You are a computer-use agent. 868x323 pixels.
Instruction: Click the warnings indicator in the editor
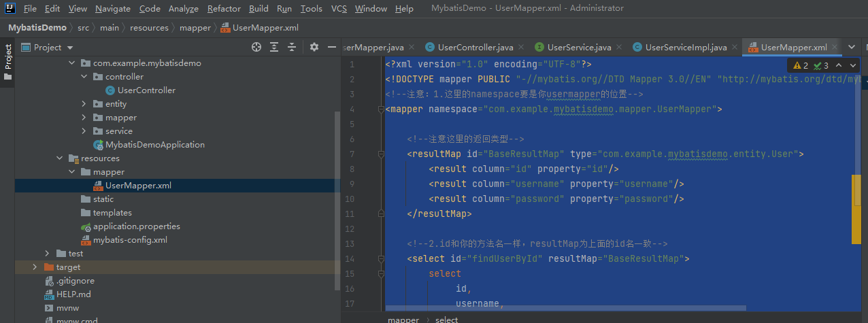[801, 65]
